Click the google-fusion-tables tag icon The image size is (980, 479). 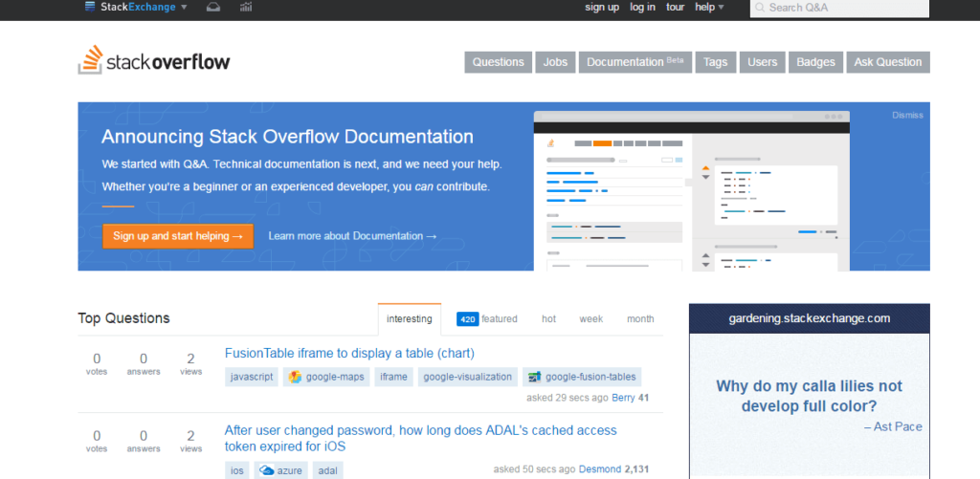pyautogui.click(x=534, y=378)
